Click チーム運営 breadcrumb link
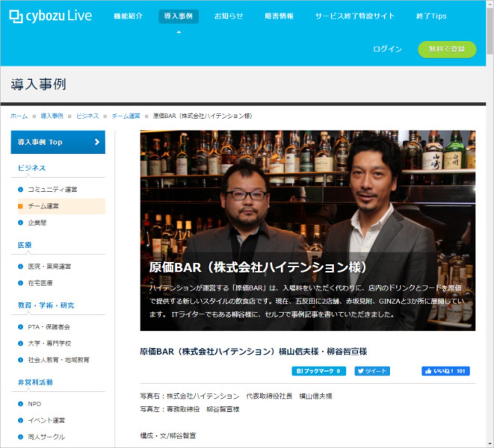Image resolution: width=494 pixels, height=448 pixels. click(x=126, y=116)
